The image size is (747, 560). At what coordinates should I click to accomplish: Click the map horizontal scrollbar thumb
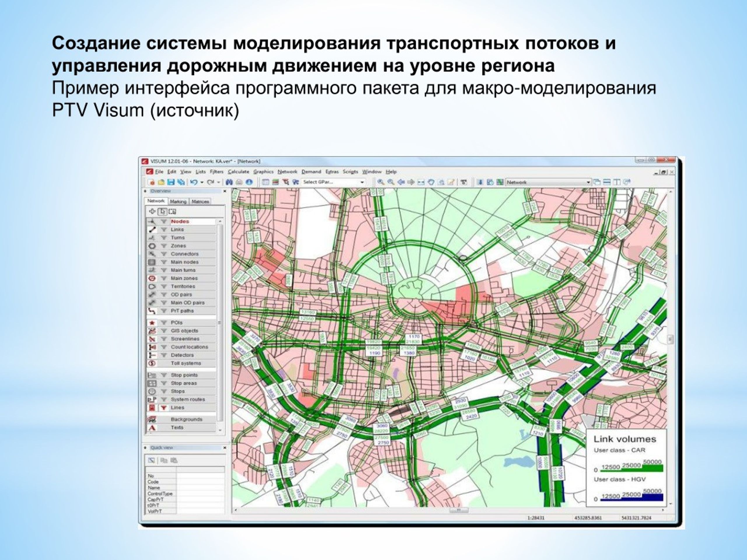coord(458,510)
